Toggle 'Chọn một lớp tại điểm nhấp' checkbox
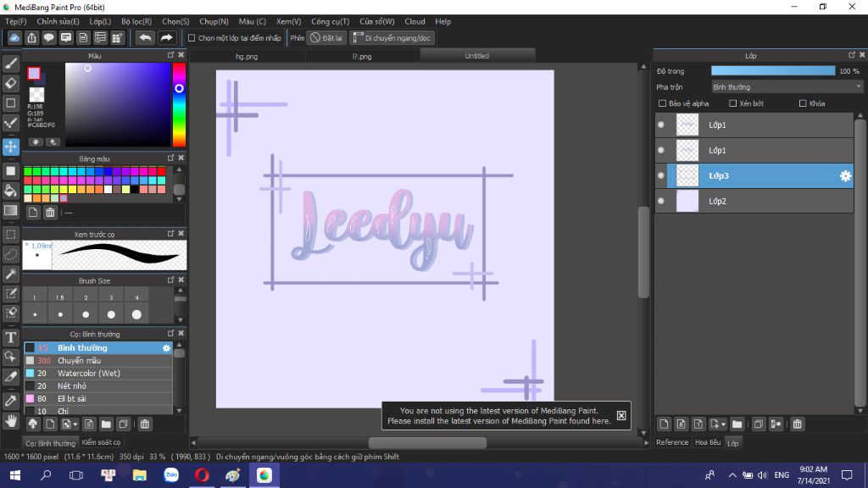The height and width of the screenshot is (488, 868). click(x=192, y=38)
